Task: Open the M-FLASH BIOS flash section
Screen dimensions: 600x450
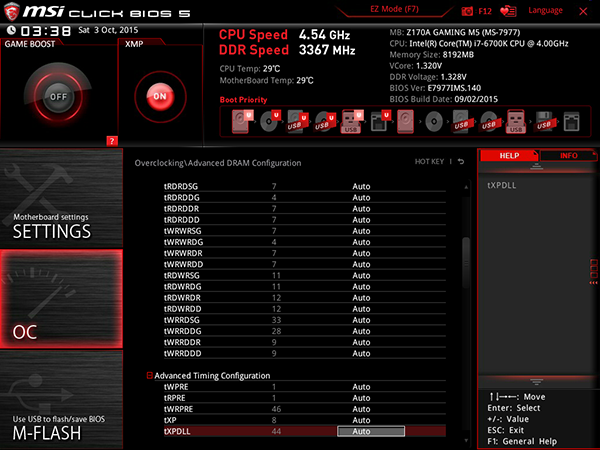Action: coord(61,399)
